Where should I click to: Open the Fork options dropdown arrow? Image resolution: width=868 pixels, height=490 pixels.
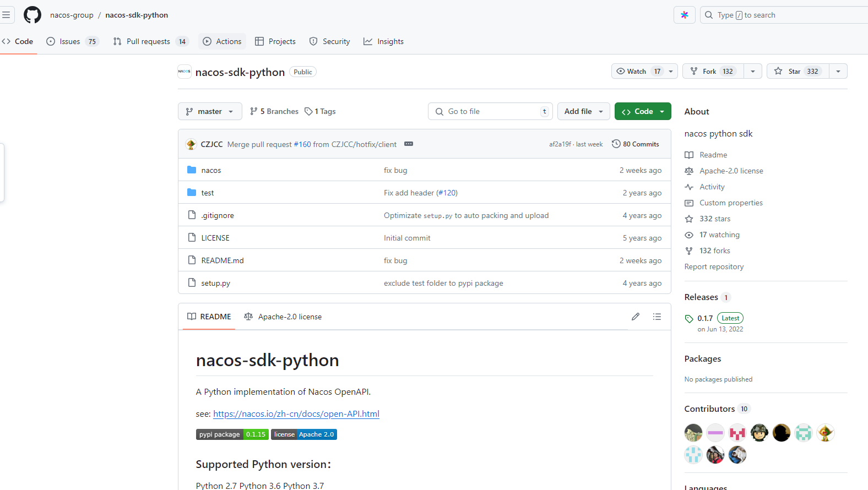point(753,71)
